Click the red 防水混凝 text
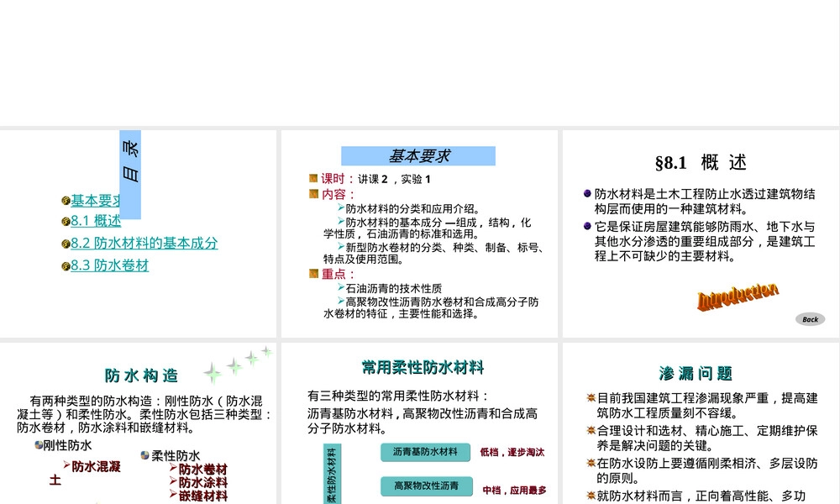The height and width of the screenshot is (504, 840). (96, 466)
